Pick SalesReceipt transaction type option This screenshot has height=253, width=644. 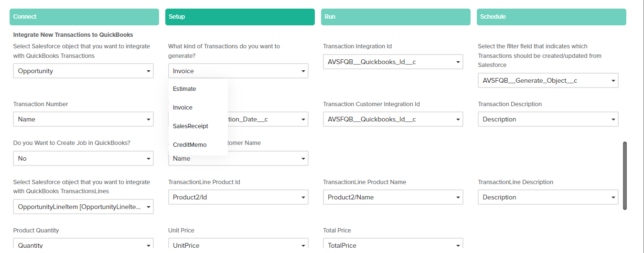pos(191,126)
